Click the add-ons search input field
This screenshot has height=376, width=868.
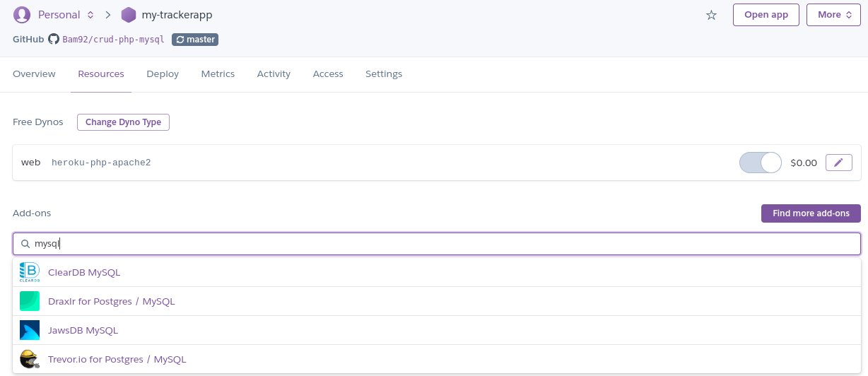coord(437,244)
